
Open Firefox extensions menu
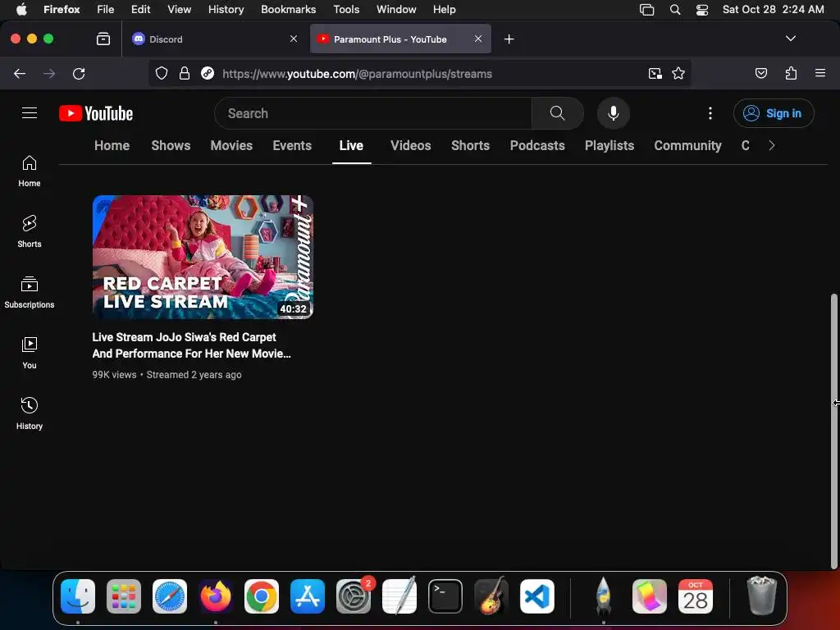[791, 73]
